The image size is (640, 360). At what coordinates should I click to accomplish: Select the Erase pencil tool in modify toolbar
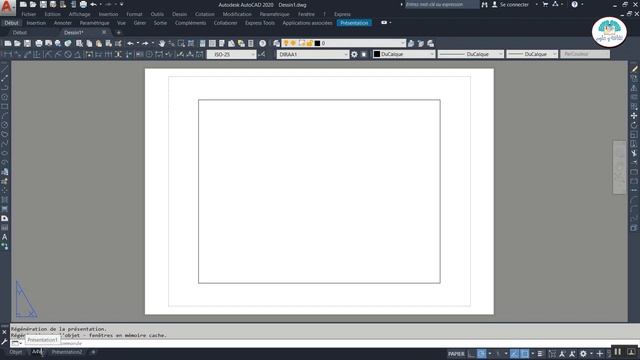[x=634, y=69]
